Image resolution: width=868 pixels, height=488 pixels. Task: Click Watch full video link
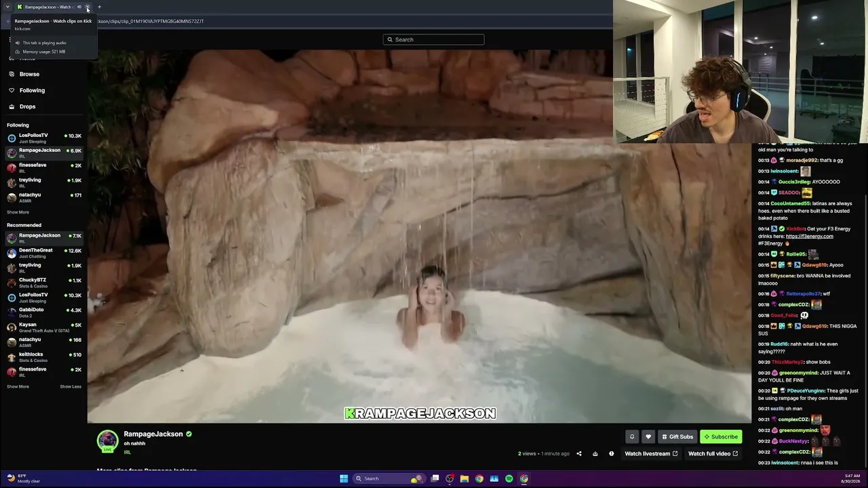point(713,453)
